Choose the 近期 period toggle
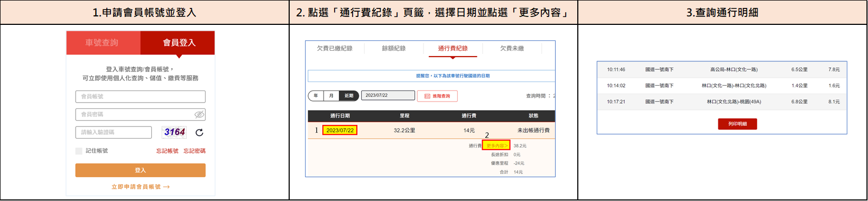 (349, 96)
